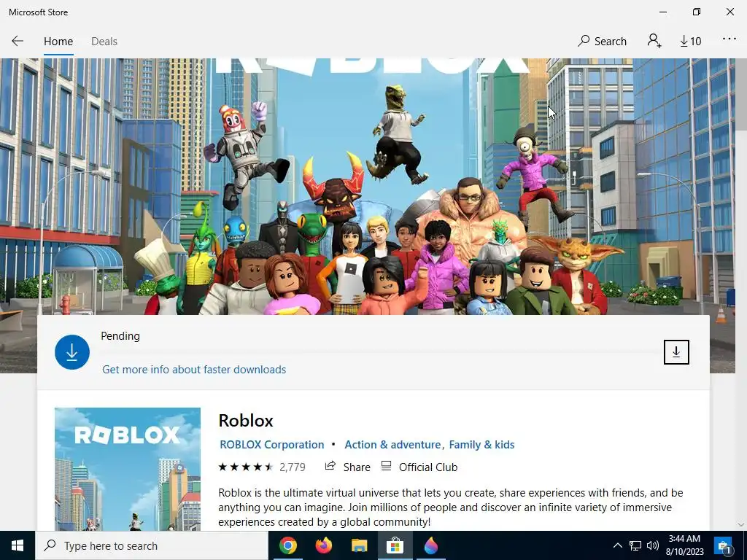This screenshot has width=747, height=560.
Task: Open the network status tray icon
Action: (x=635, y=545)
